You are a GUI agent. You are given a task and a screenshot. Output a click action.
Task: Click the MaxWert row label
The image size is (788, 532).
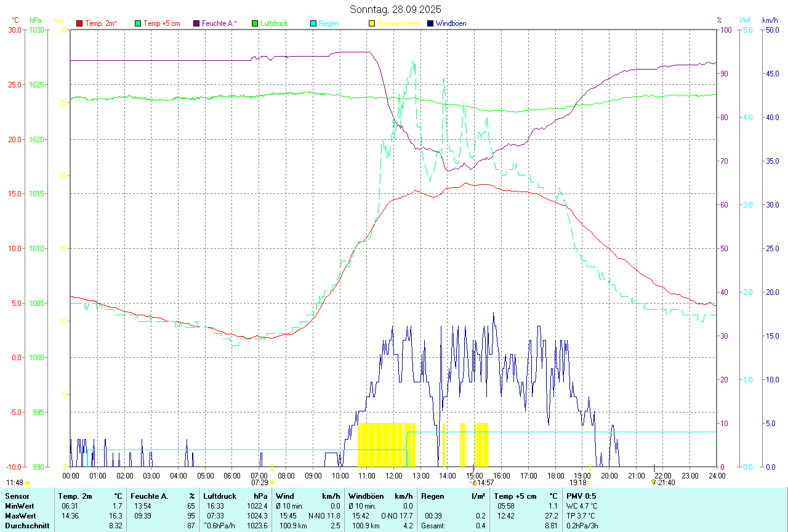point(19,515)
